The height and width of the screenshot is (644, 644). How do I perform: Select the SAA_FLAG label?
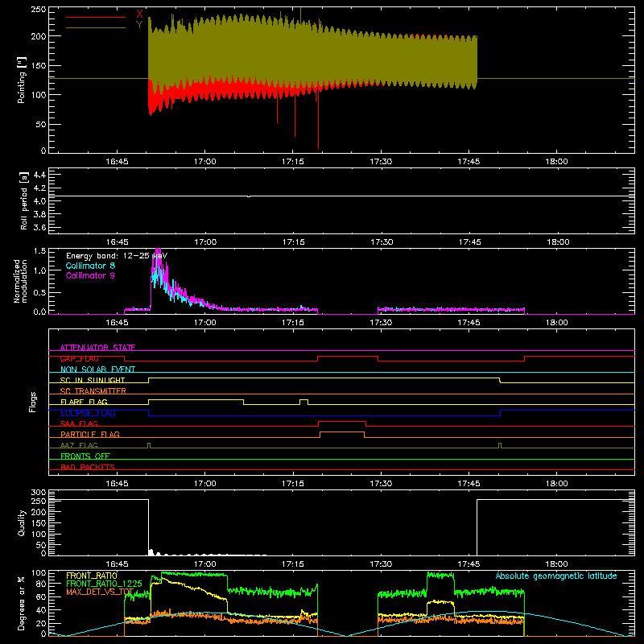click(79, 423)
